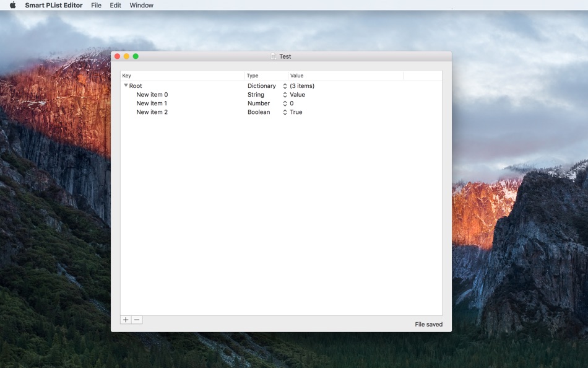The image size is (588, 368).
Task: Open Boolean type popup for New item 2
Action: (285, 112)
